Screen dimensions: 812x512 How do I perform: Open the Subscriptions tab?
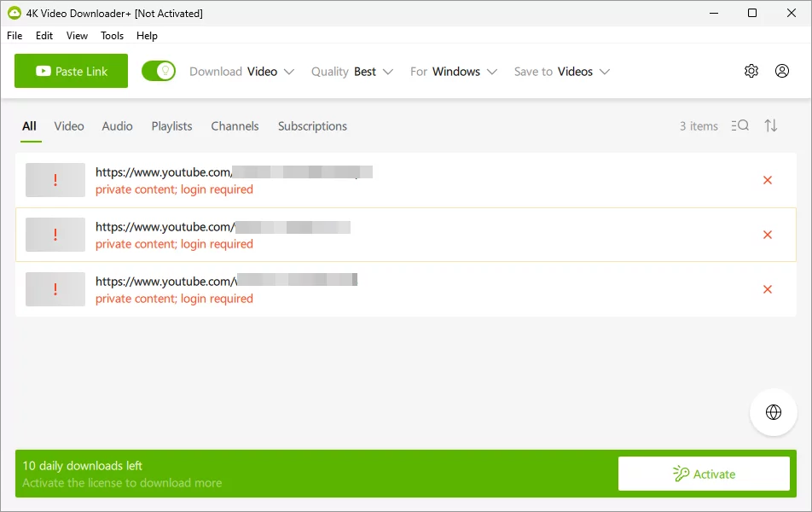coord(312,126)
